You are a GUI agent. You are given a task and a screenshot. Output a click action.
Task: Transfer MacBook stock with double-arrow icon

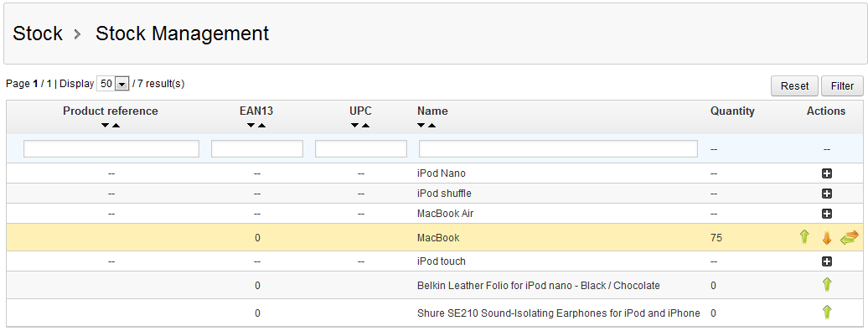[x=850, y=237]
